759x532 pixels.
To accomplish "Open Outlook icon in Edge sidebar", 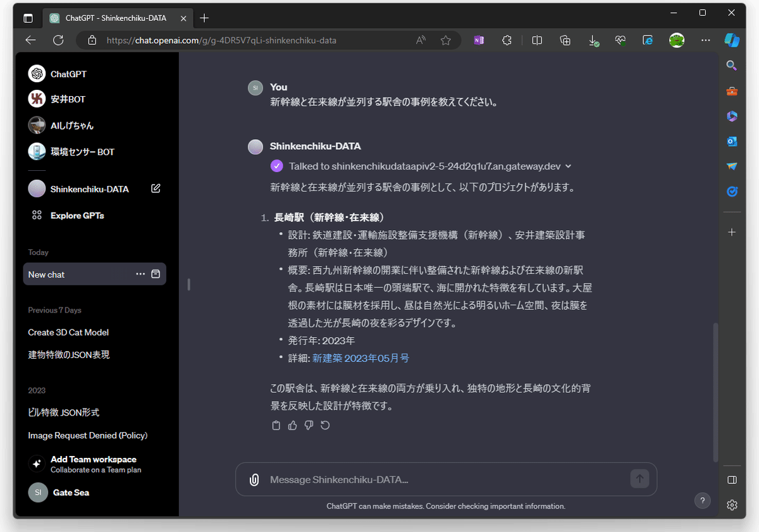I will coord(732,141).
